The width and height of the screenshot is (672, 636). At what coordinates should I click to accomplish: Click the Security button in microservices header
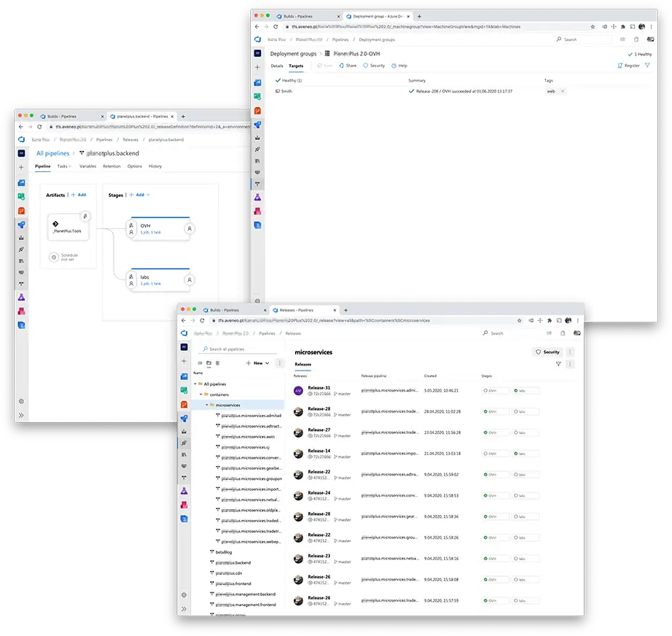[x=548, y=352]
